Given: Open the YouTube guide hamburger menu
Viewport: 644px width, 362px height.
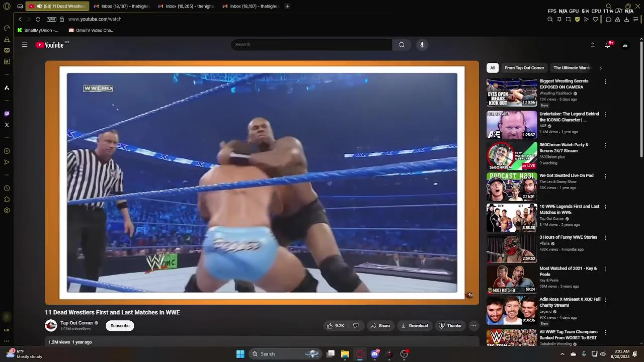Looking at the screenshot, I should (x=24, y=45).
